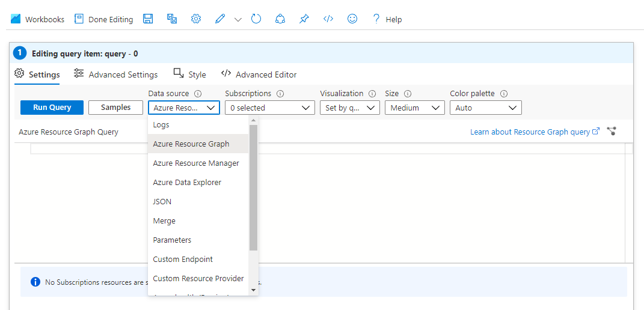
Task: Open the Size dropdown
Action: click(415, 108)
